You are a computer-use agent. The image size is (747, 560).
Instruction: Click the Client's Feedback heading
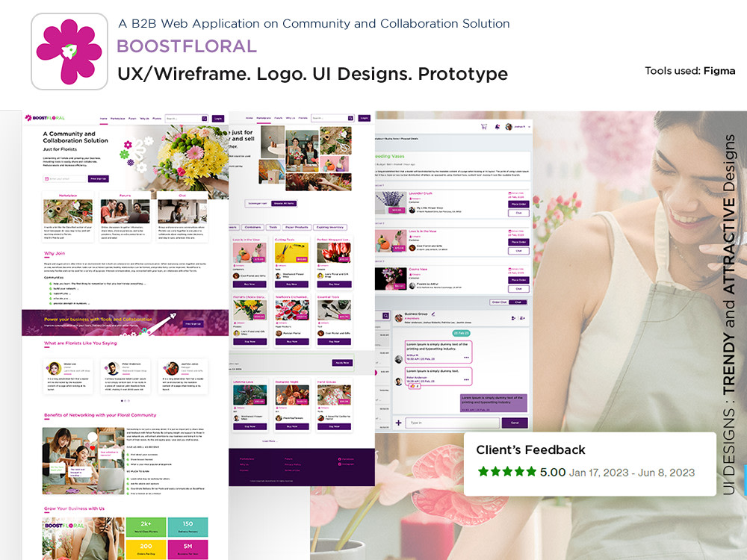pyautogui.click(x=530, y=450)
